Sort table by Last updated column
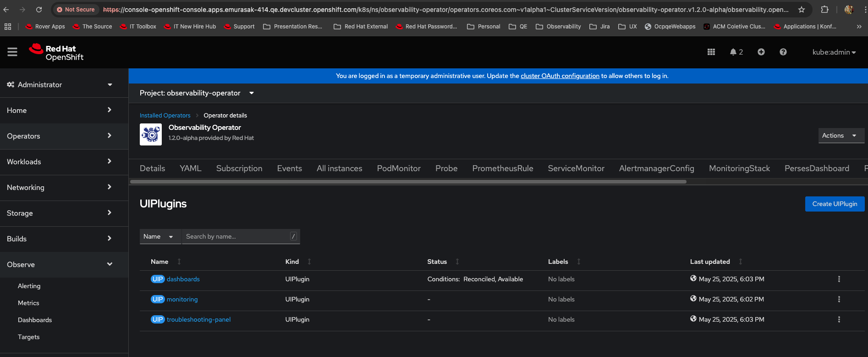Screen dimensions: 868x357 click(710, 262)
